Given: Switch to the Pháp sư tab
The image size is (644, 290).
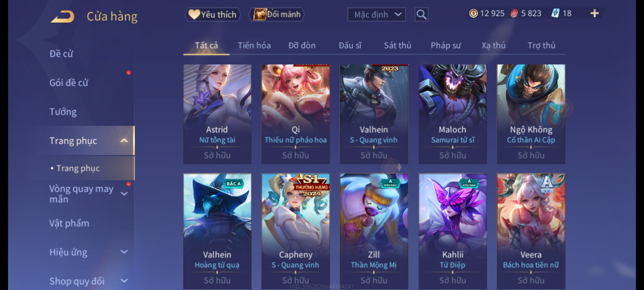Looking at the screenshot, I should pyautogui.click(x=445, y=45).
